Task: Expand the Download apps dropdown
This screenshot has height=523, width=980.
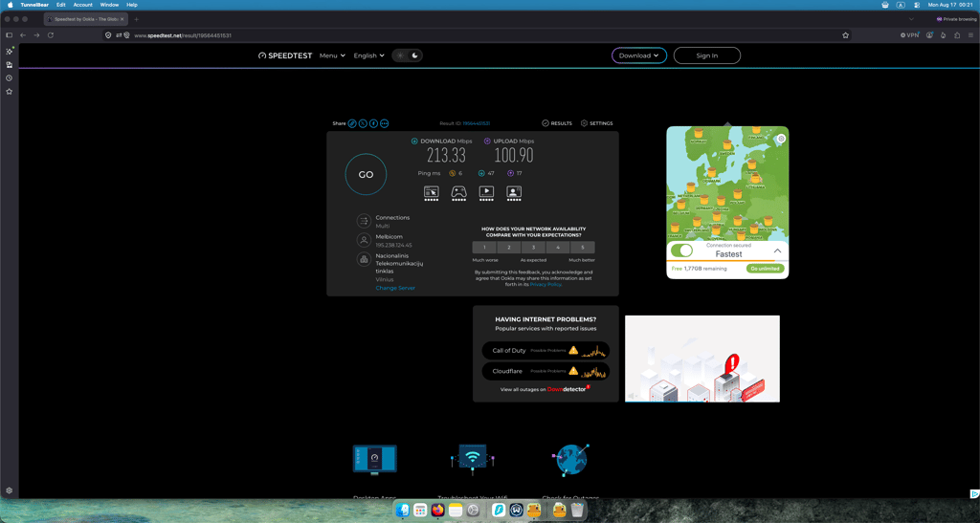Action: (x=638, y=55)
